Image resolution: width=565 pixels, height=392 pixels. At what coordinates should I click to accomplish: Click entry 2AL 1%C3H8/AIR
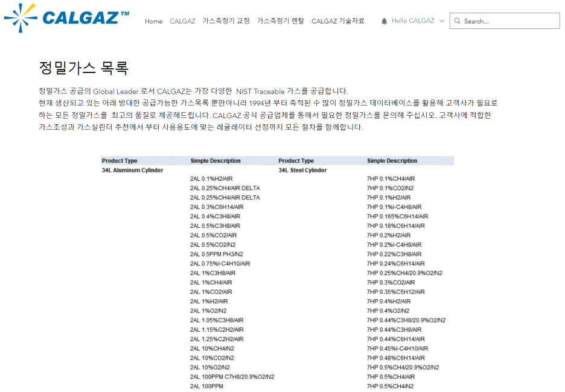coord(212,273)
